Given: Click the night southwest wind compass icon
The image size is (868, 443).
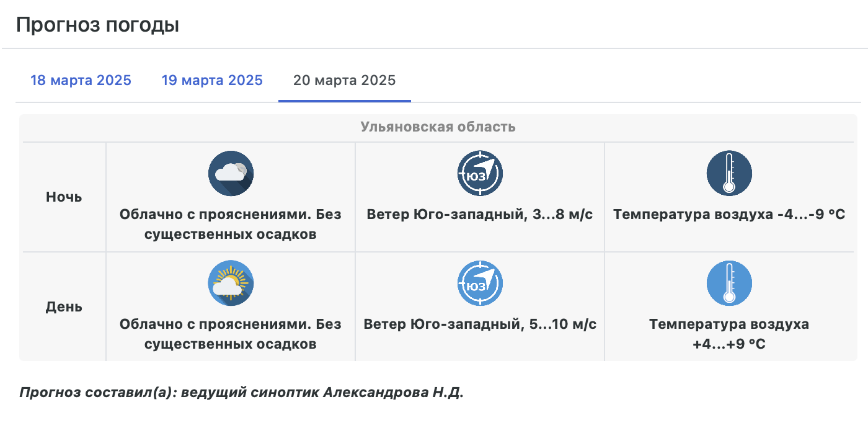Looking at the screenshot, I should point(480,173).
